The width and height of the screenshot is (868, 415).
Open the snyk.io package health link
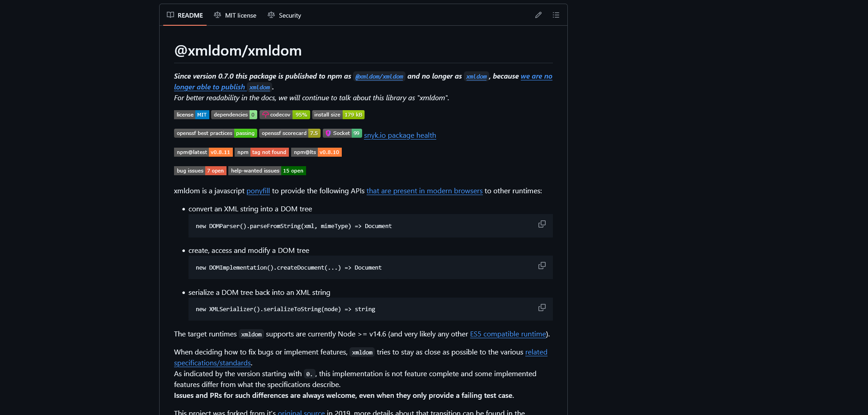tap(400, 135)
